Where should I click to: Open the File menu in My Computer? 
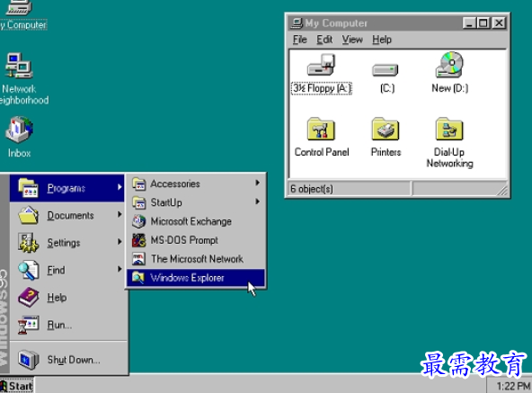(300, 40)
